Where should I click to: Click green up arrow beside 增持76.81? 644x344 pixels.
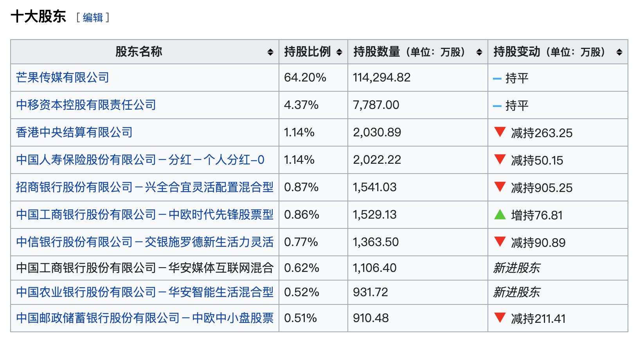(x=500, y=214)
